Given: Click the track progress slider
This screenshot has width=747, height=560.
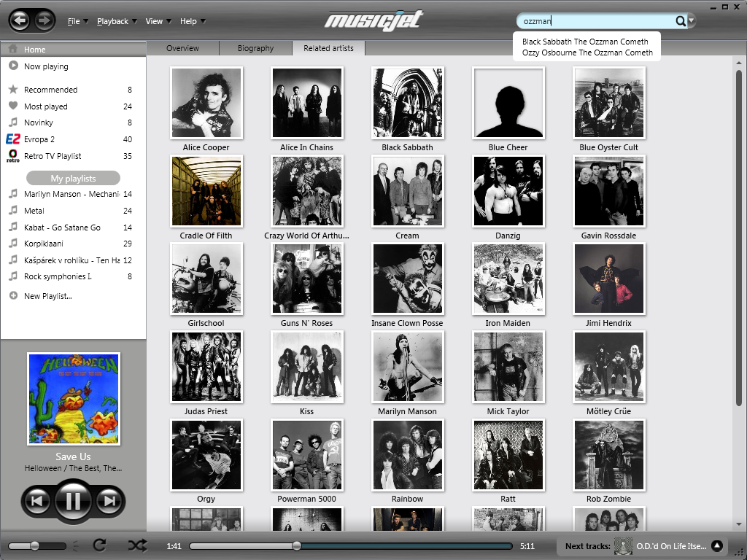Looking at the screenshot, I should (x=351, y=546).
